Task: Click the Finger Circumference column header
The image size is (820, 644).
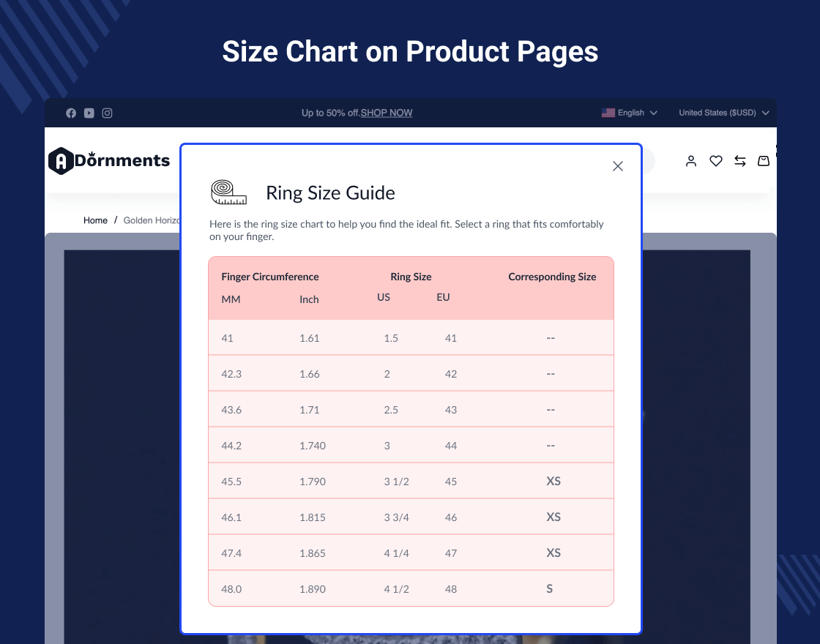Action: [270, 277]
